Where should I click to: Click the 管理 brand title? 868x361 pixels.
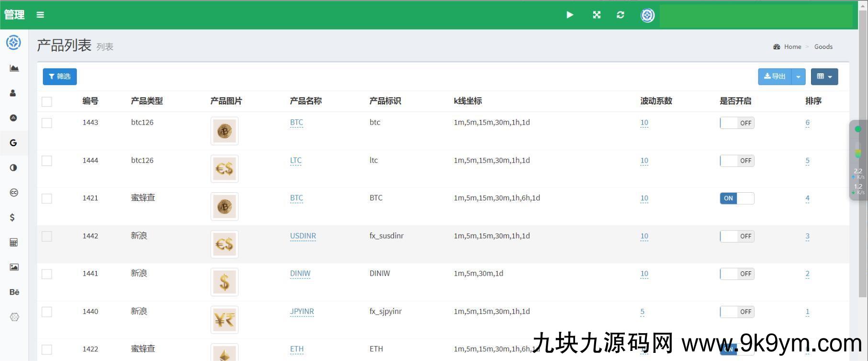click(x=14, y=15)
